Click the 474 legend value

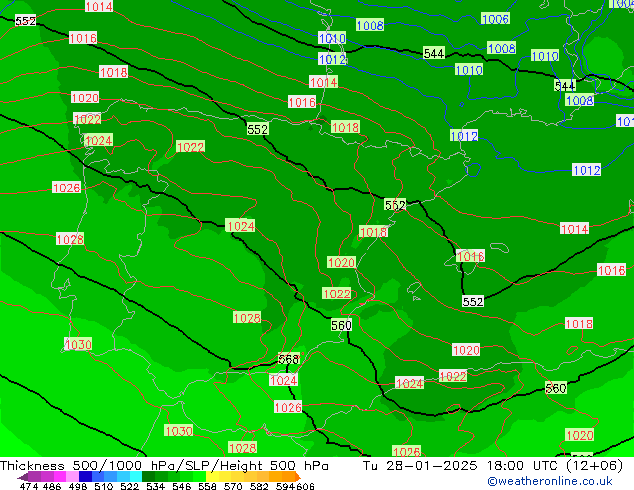tap(29, 486)
